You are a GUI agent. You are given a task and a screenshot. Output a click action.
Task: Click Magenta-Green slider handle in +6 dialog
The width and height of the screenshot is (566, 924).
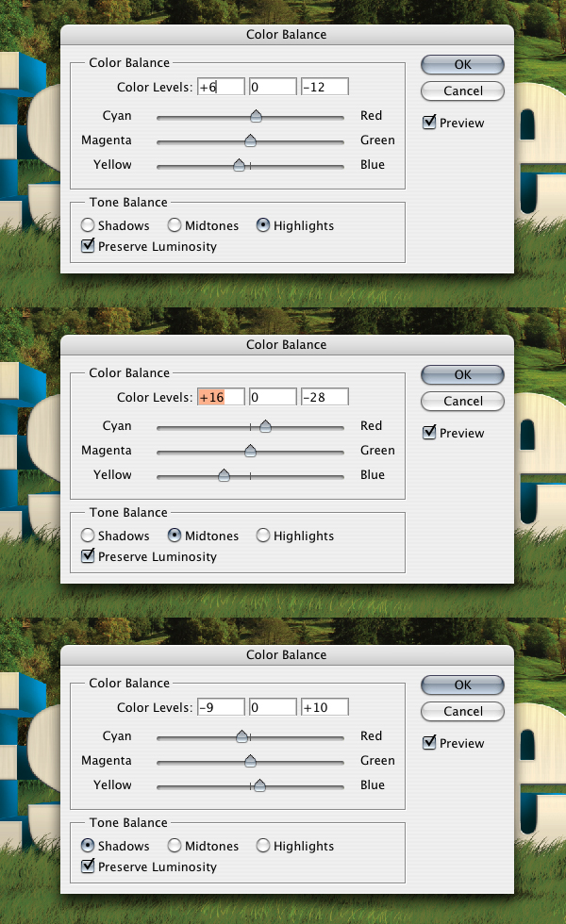pos(251,140)
